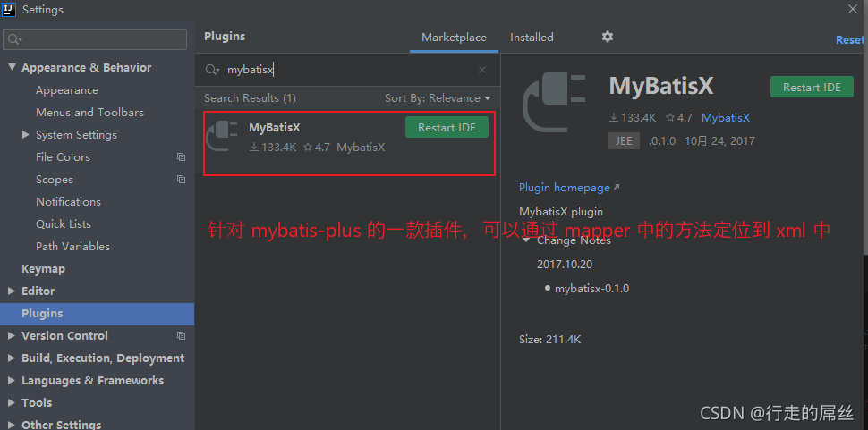Image resolution: width=868 pixels, height=430 pixels.
Task: Click the plugin search magnifier icon
Action: coord(213,70)
